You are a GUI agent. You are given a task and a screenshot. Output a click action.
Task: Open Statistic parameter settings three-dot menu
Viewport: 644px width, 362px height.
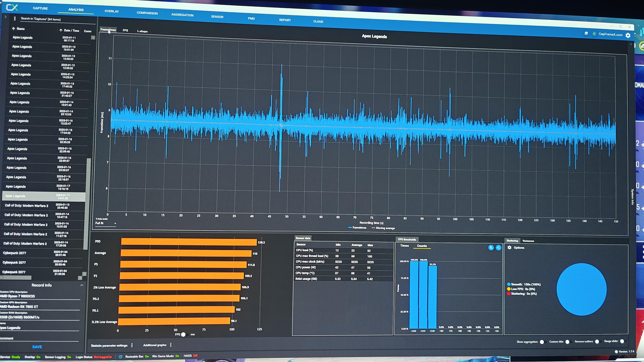pyautogui.click(x=132, y=345)
